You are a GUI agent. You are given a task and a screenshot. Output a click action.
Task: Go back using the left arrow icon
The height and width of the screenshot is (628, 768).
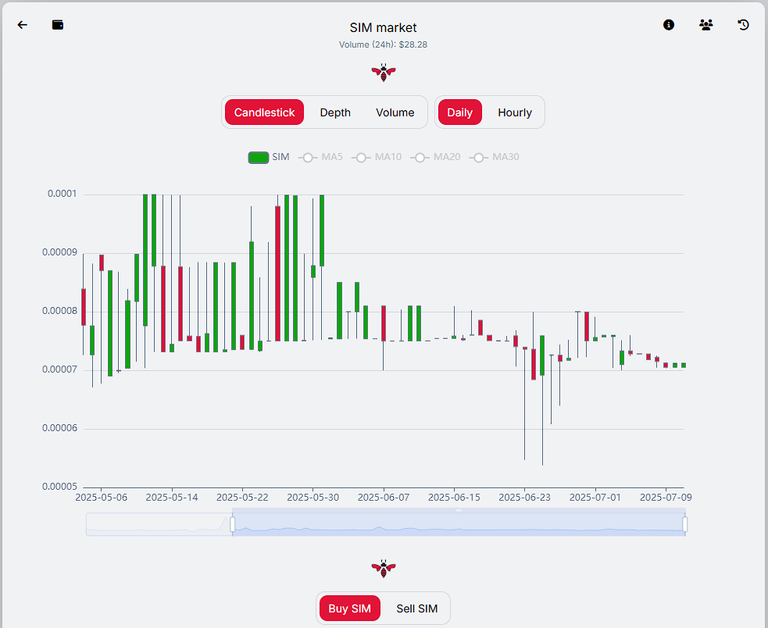[23, 25]
